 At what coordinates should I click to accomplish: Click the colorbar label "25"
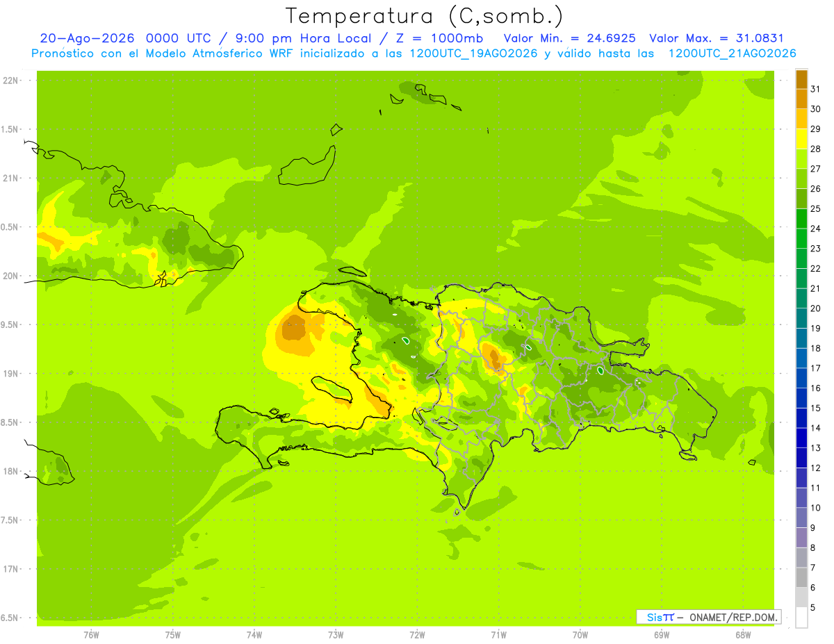click(x=816, y=208)
